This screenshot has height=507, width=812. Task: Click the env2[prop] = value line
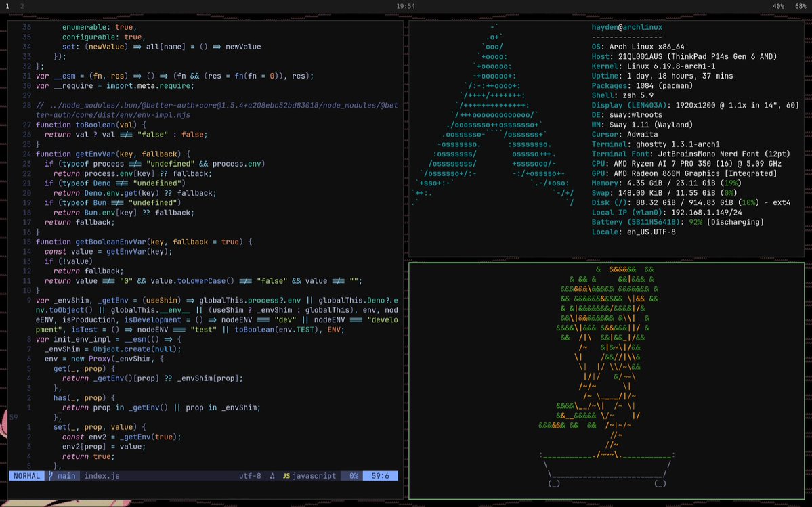click(x=104, y=447)
